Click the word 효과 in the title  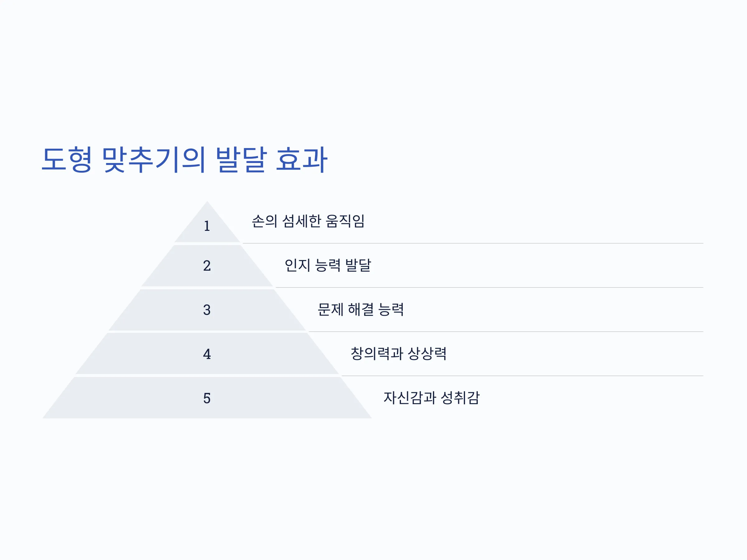click(302, 160)
